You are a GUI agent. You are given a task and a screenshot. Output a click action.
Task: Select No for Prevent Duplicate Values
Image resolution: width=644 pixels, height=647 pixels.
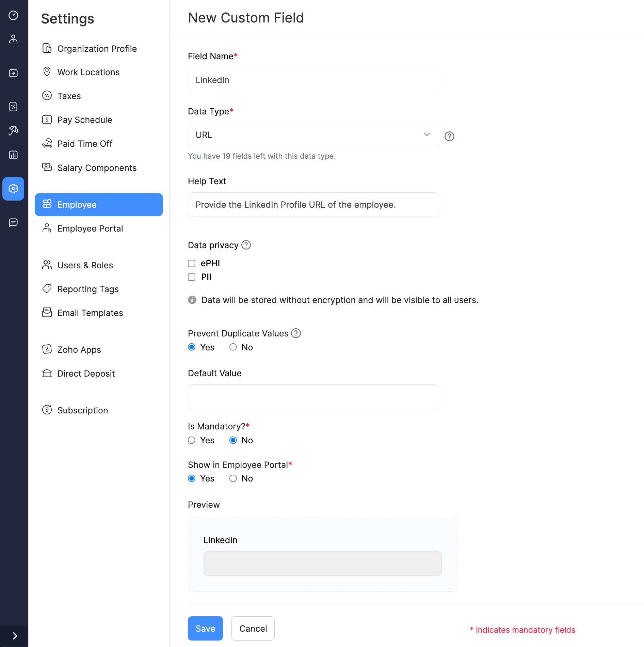tap(233, 347)
